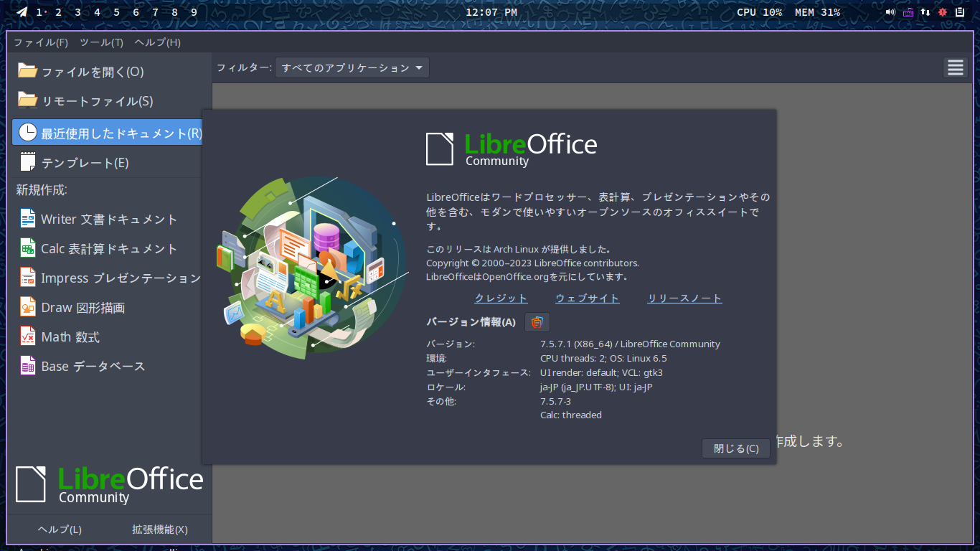Create a new Draw 図形描画

pos(72,307)
